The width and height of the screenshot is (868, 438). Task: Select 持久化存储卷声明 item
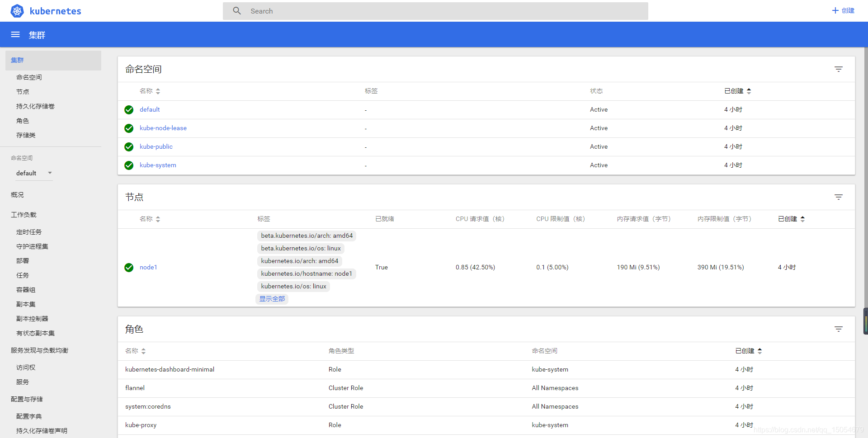point(42,431)
